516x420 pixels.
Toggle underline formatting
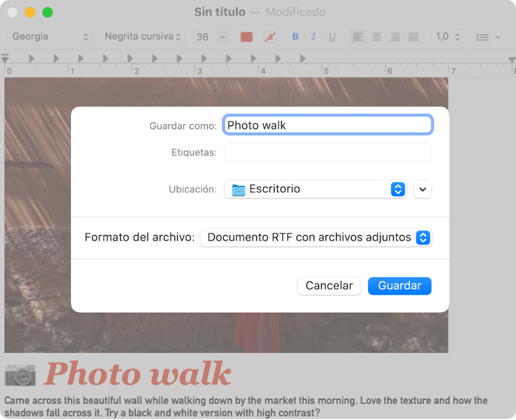tap(332, 37)
